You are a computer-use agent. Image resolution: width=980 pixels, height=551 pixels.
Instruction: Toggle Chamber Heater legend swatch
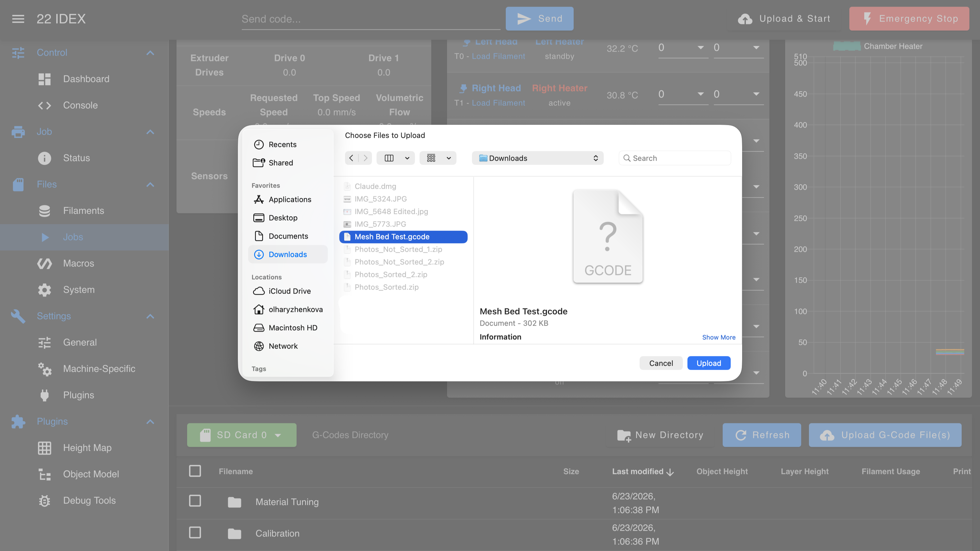pos(847,46)
